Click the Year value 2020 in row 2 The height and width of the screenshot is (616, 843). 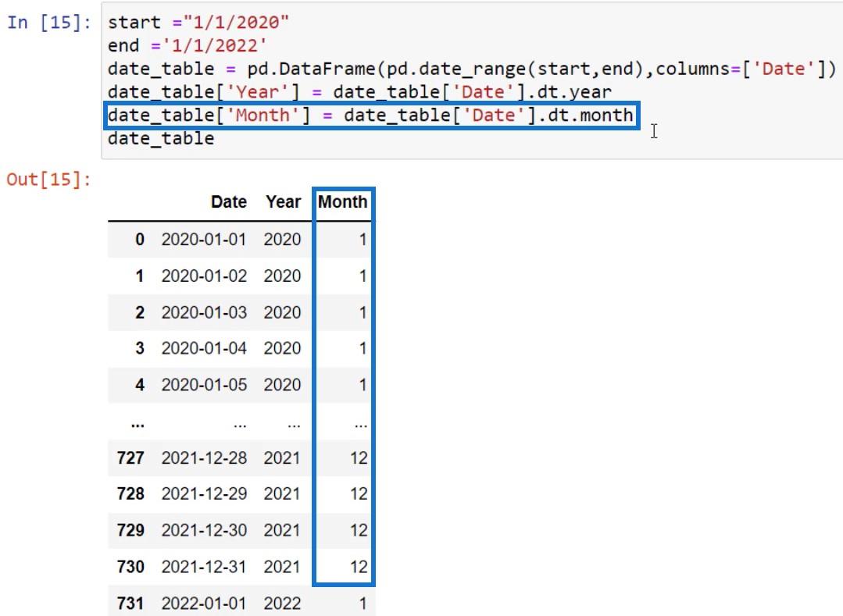(282, 312)
